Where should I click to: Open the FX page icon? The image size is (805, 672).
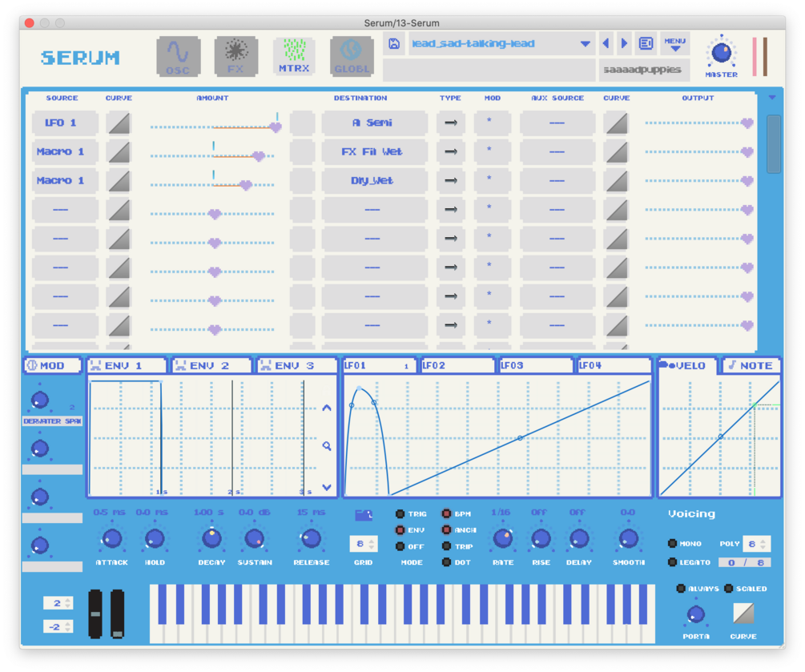point(236,57)
